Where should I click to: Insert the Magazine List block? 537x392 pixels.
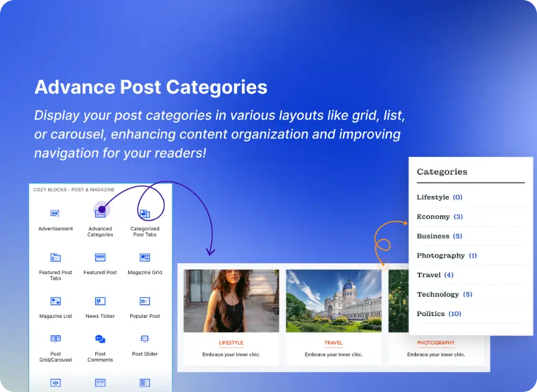55,302
